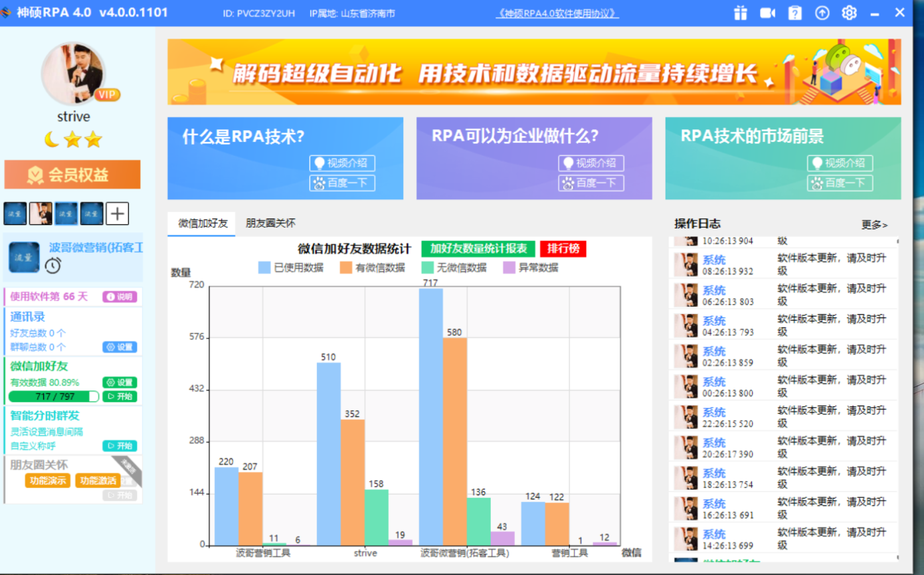
Task: Open the RPA 4.0 software agreement link
Action: point(557,13)
